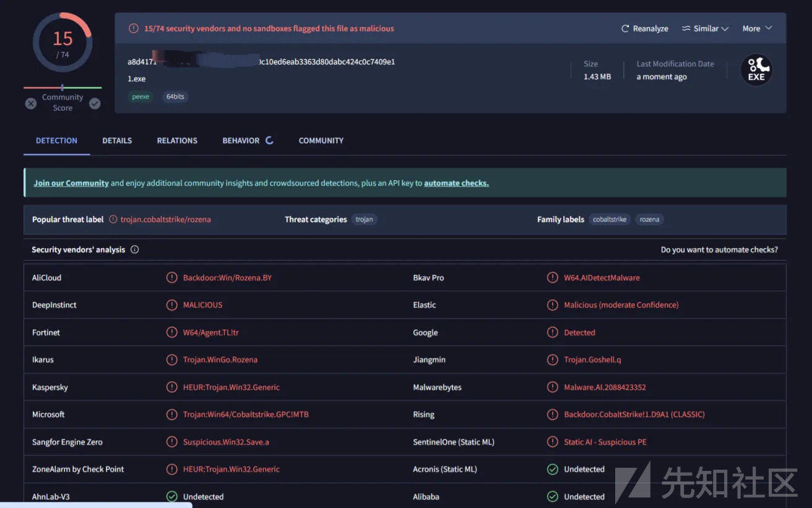Click the Malwarebytes detection alert icon
This screenshot has width=812, height=508.
coord(553,387)
